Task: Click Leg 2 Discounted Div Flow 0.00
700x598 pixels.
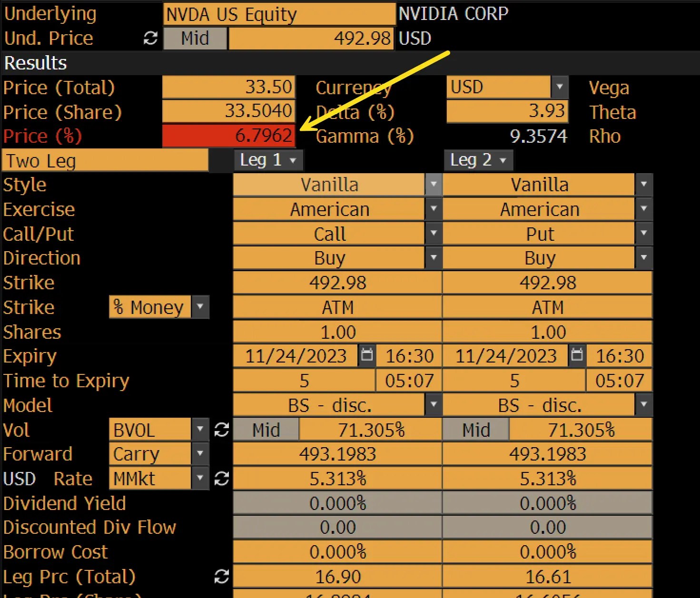Action: pyautogui.click(x=547, y=527)
